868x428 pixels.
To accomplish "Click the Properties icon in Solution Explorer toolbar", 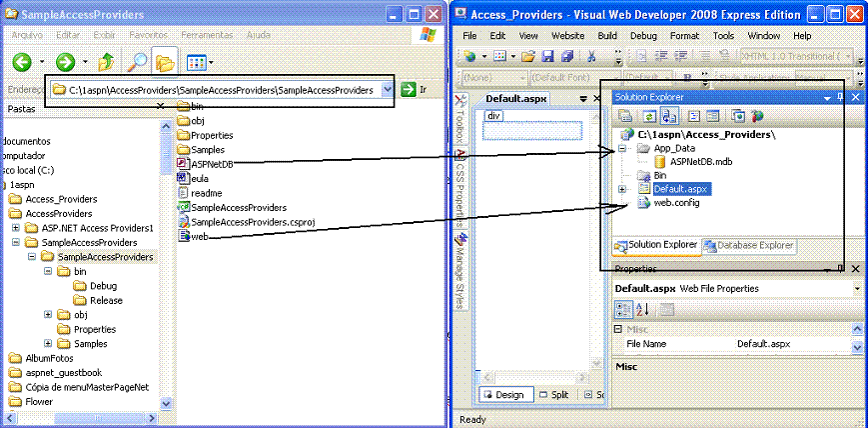I will (x=625, y=116).
